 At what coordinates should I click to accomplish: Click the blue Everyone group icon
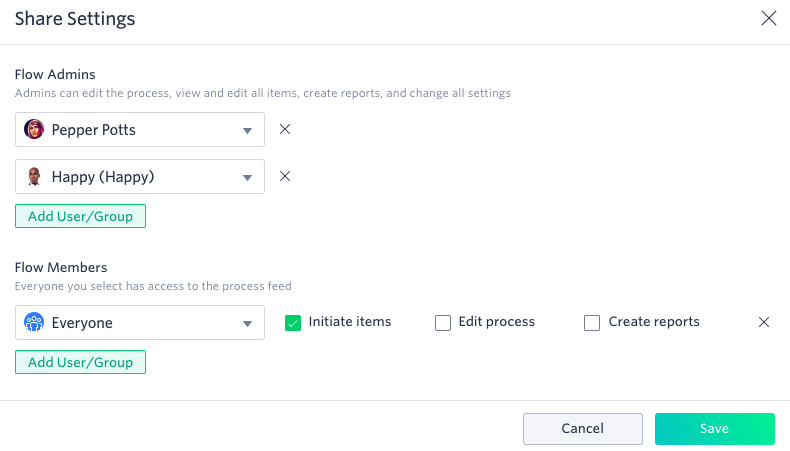34,323
